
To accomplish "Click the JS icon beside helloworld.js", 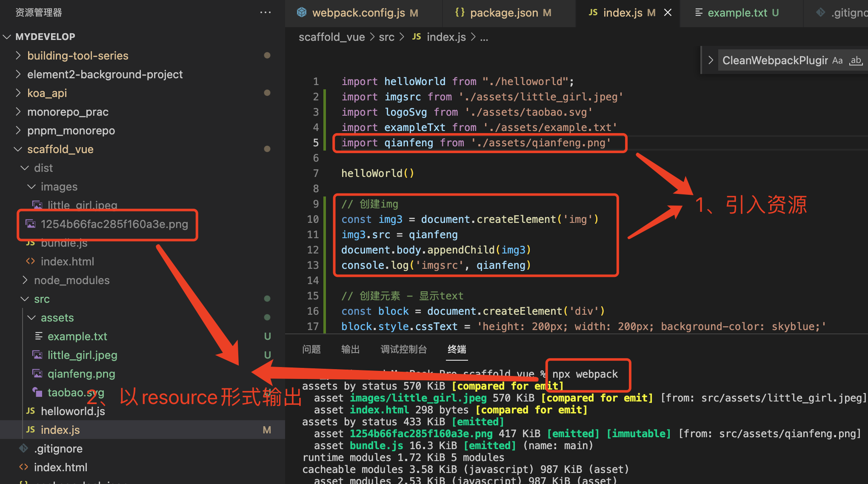I will [x=30, y=411].
